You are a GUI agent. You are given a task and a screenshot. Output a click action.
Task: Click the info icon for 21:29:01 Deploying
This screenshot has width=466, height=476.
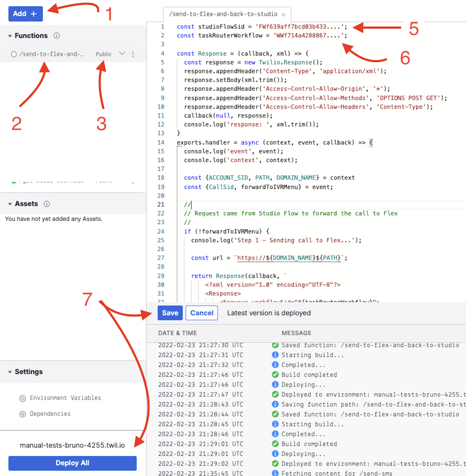click(275, 454)
